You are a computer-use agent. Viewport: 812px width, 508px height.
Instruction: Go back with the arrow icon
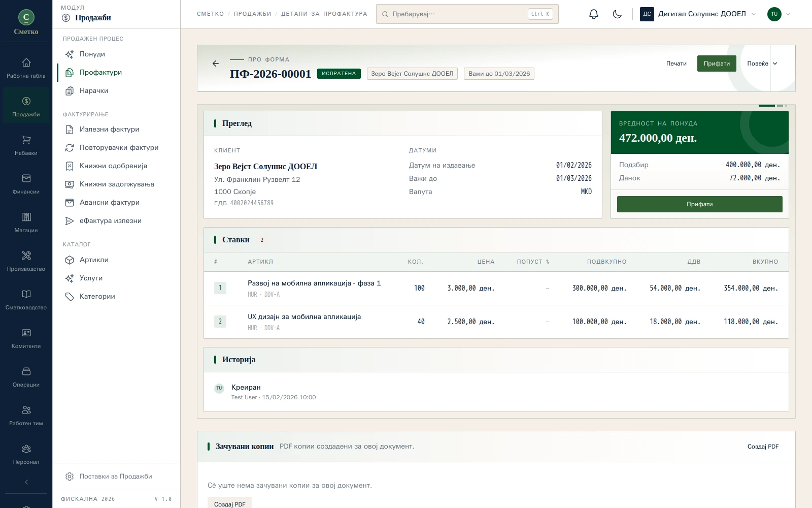(x=216, y=63)
